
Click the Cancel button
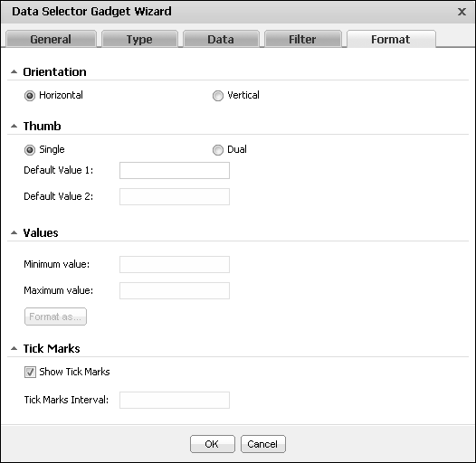point(263,444)
